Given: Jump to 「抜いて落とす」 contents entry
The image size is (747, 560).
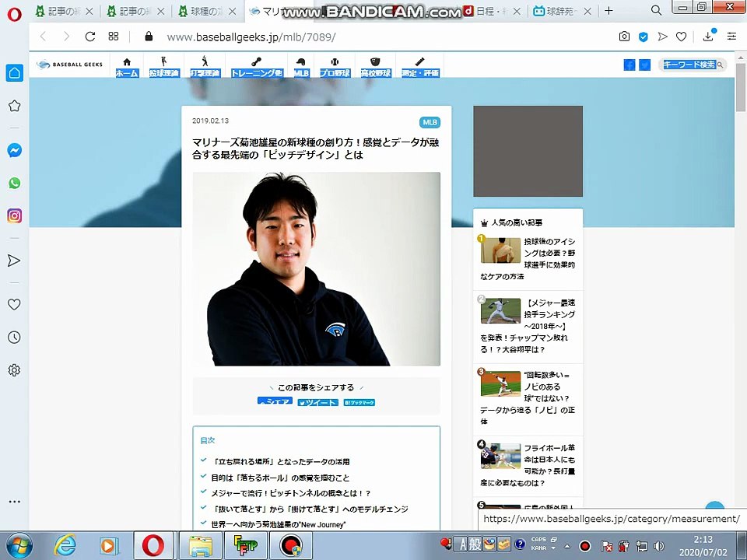Looking at the screenshot, I should (310, 509).
